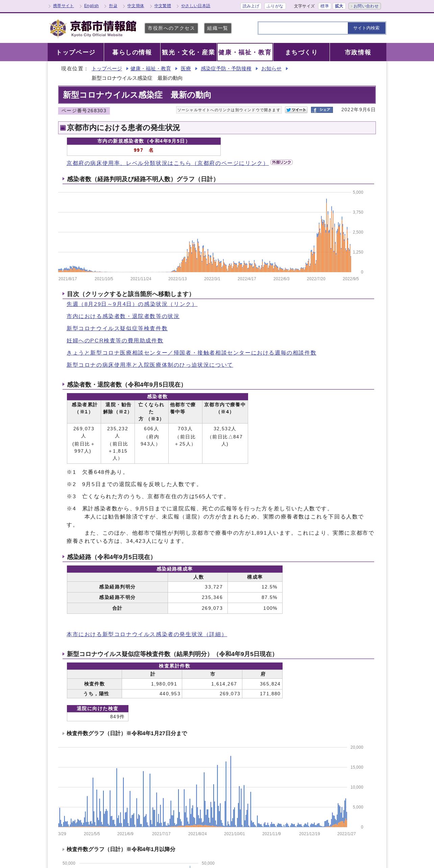
Task: Share page via the Tweet button
Action: (x=296, y=110)
